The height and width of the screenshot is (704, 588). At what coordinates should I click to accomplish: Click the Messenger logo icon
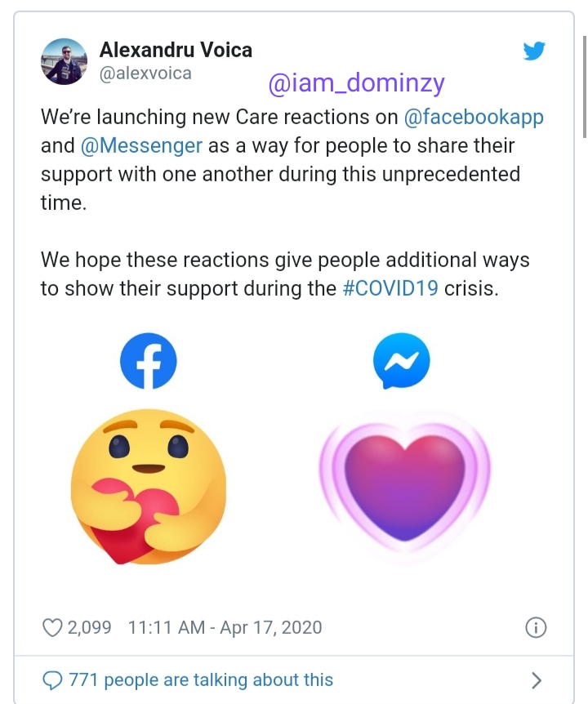tap(401, 360)
